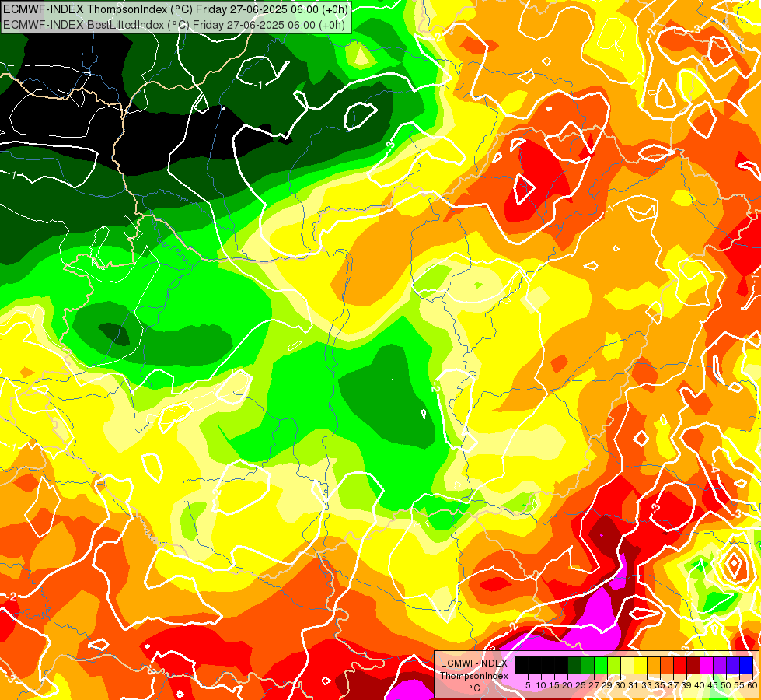Click legend tick value 15

coord(554,685)
